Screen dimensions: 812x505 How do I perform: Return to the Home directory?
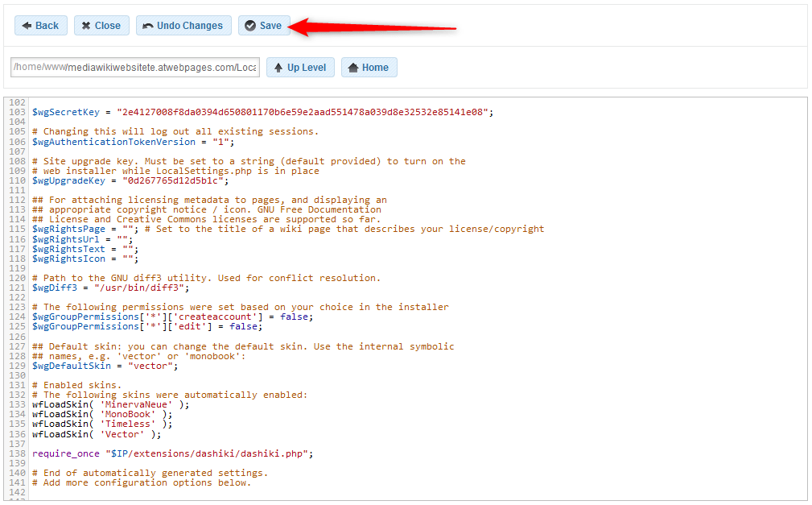click(369, 67)
